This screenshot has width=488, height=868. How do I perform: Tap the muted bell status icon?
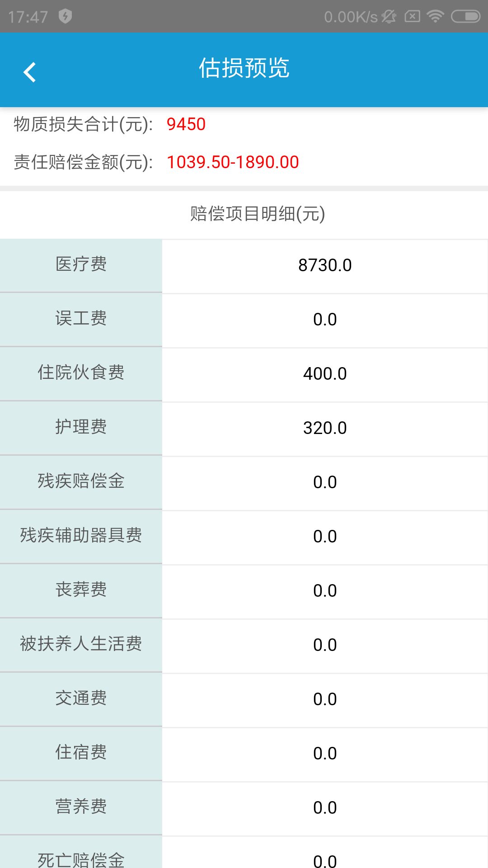(x=389, y=17)
